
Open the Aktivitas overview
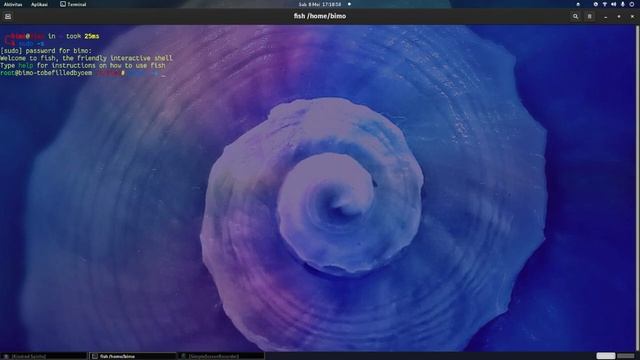13,4
